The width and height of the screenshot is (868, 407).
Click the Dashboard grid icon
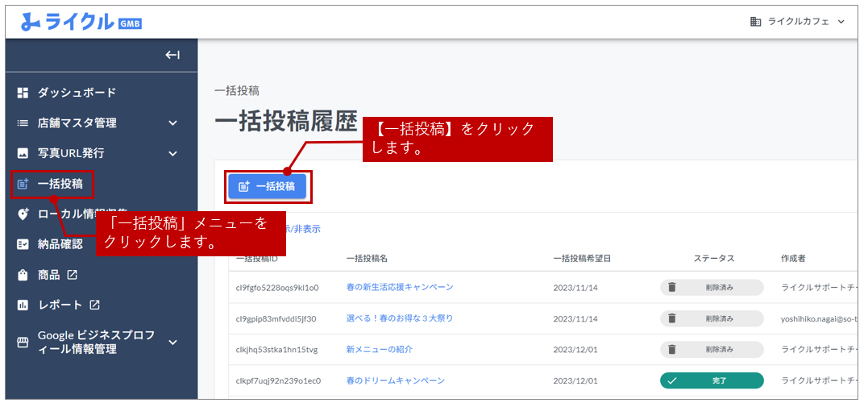point(23,93)
